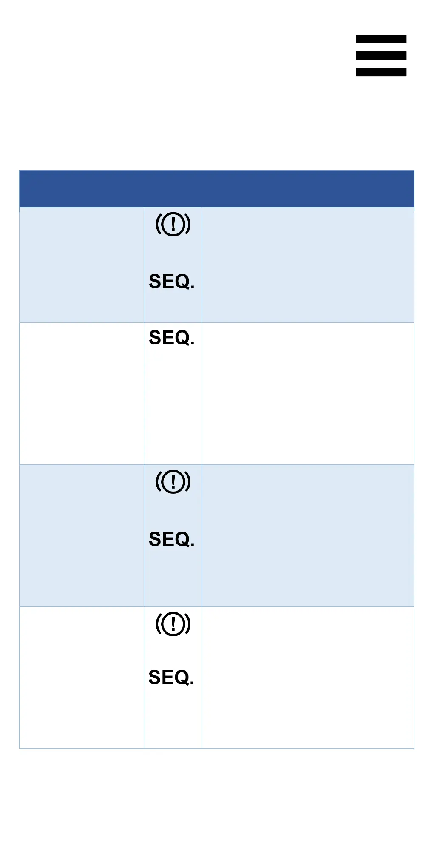Screen dimensions: 434x868
Task: Select the SEQ. label in second table row
Action: point(172,338)
